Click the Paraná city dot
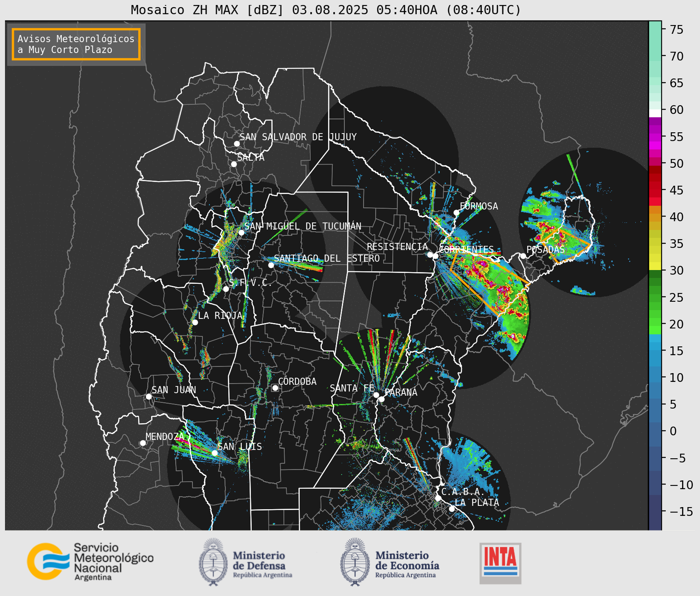This screenshot has width=700, height=596. point(382,399)
